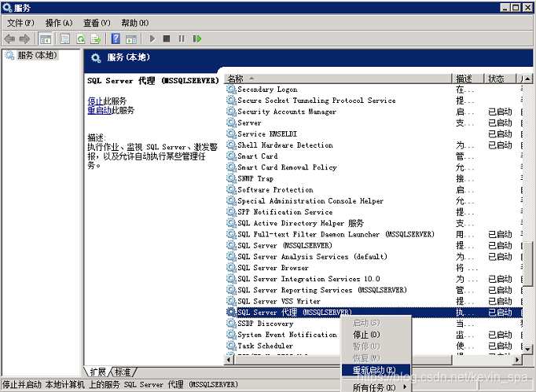The height and width of the screenshot is (392, 536).
Task: Click the gear icon beside Smart Card
Action: [x=231, y=156]
